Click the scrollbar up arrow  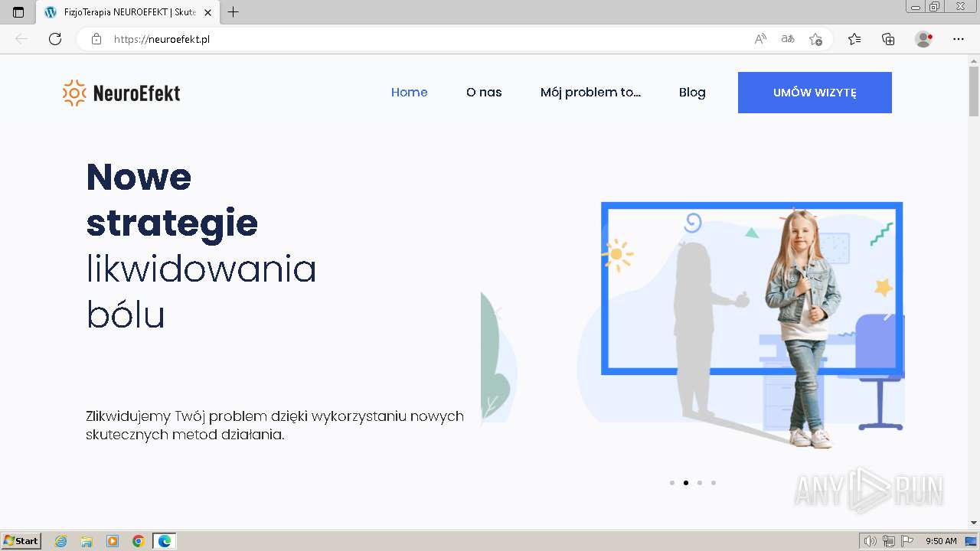(974, 60)
